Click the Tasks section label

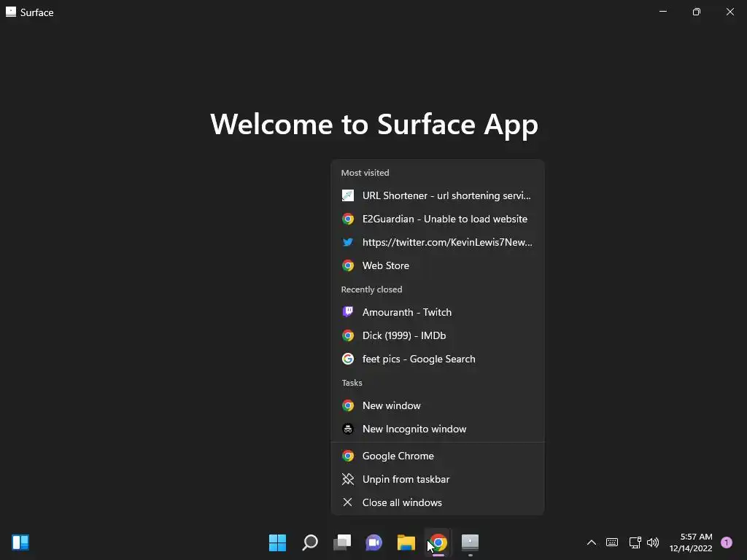tap(352, 383)
